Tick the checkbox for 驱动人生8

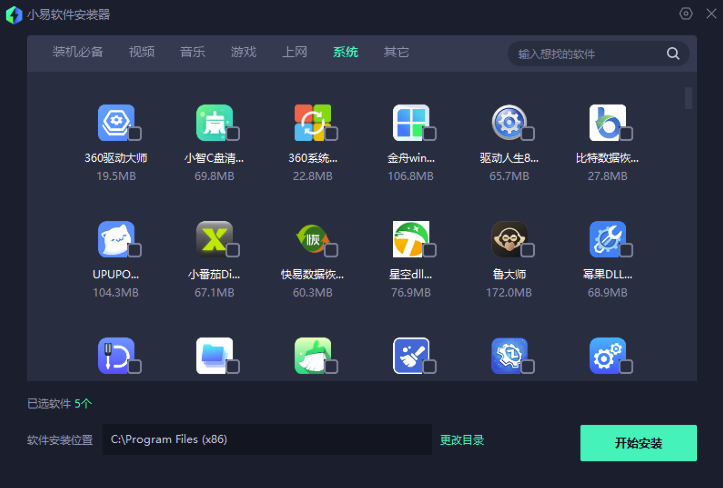pyautogui.click(x=527, y=134)
